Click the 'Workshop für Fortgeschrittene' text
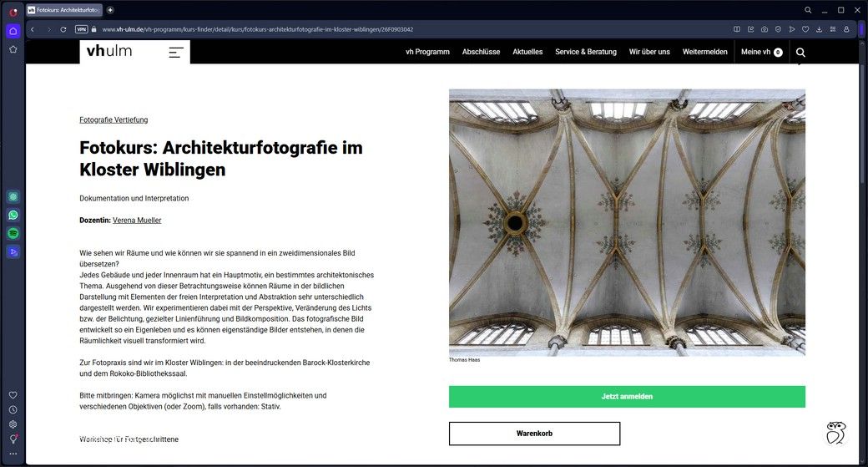 (x=129, y=439)
